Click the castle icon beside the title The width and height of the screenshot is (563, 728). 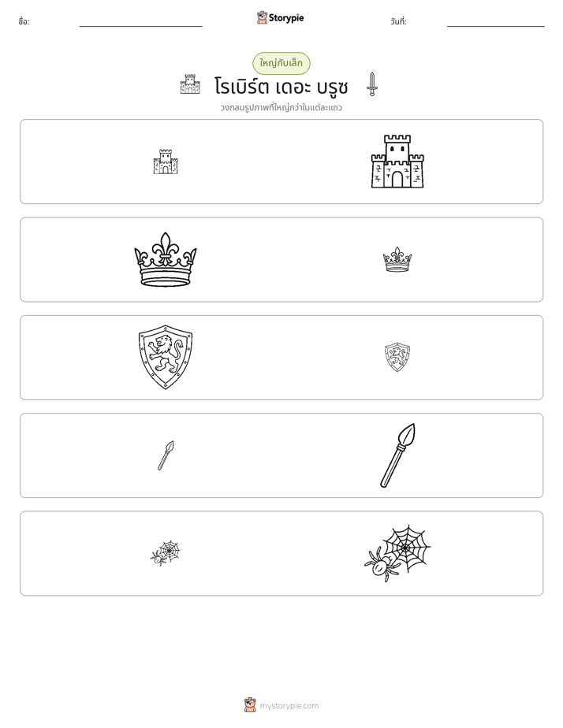[x=190, y=84]
